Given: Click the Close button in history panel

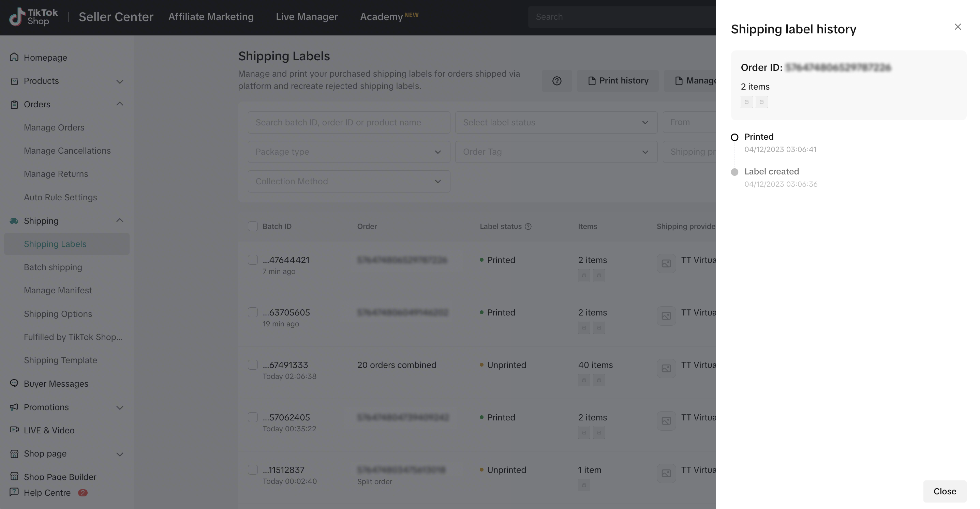Looking at the screenshot, I should tap(944, 491).
